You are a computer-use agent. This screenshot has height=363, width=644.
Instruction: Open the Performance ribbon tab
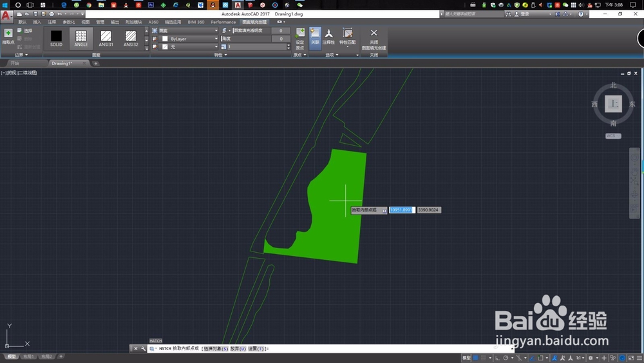[x=223, y=22]
